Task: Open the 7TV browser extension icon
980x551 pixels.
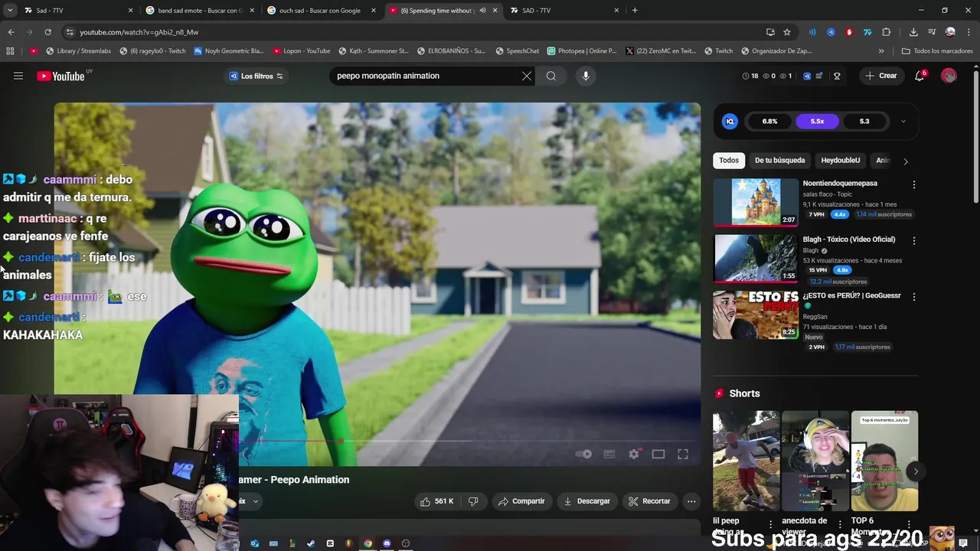Action: 867,32
